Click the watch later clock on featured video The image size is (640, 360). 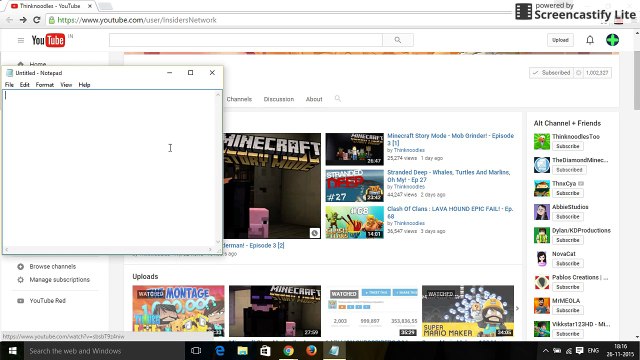(314, 233)
